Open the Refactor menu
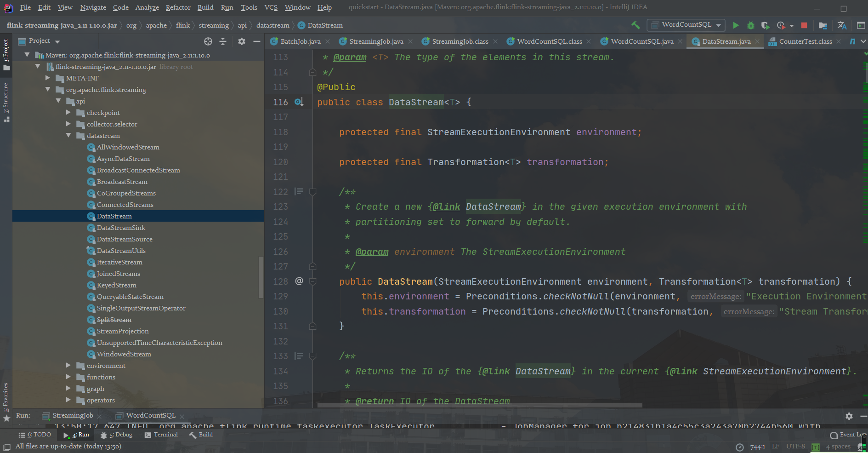The height and width of the screenshot is (453, 868). (178, 7)
